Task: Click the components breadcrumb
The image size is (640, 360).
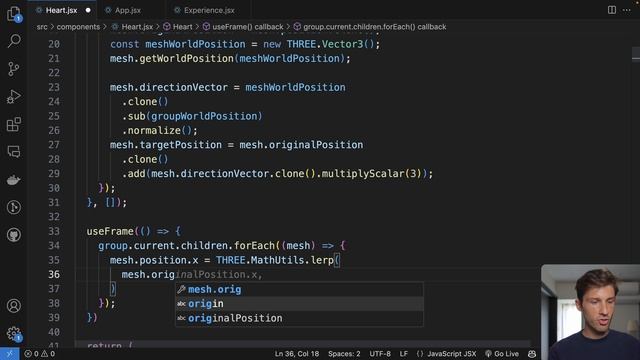Action: tap(78, 27)
